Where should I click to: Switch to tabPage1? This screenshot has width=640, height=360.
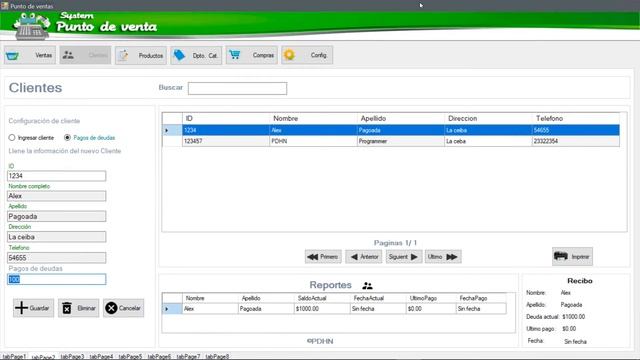tap(14, 357)
